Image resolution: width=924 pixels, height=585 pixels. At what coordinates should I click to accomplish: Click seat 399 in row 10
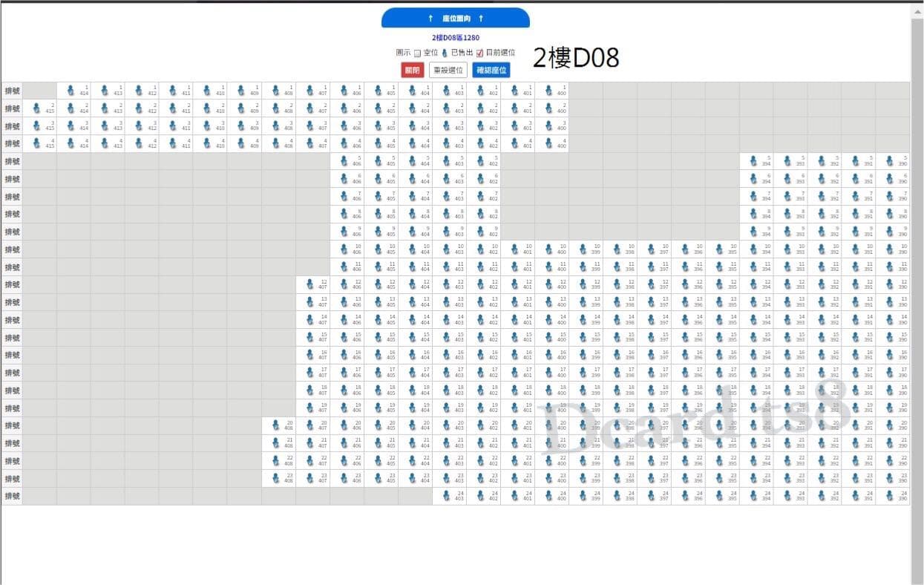coord(586,249)
